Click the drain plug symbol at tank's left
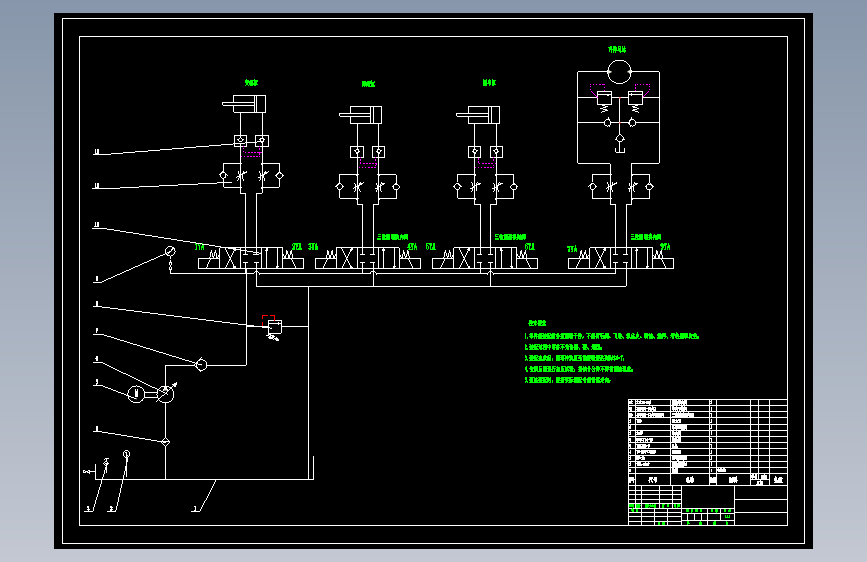 point(88,472)
